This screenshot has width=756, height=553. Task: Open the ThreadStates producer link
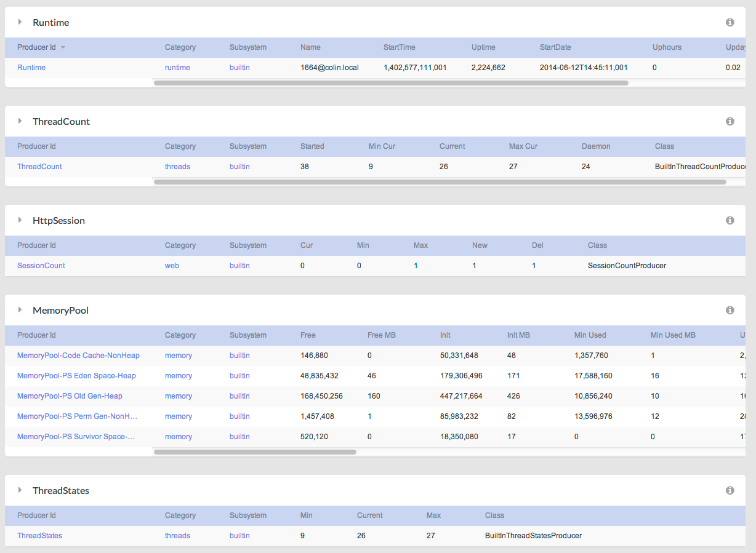tap(39, 536)
